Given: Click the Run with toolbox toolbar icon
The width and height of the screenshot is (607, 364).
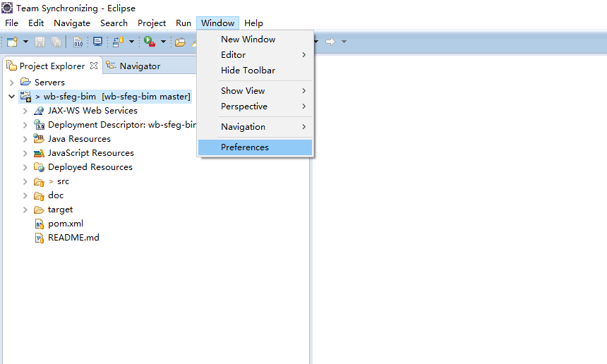Looking at the screenshot, I should 150,42.
